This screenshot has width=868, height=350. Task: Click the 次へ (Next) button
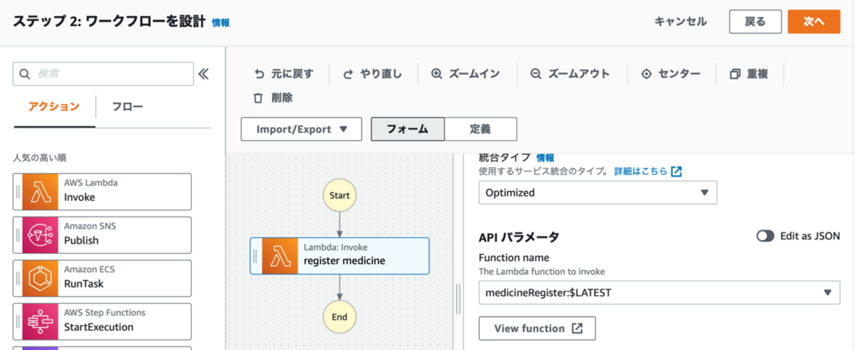813,21
